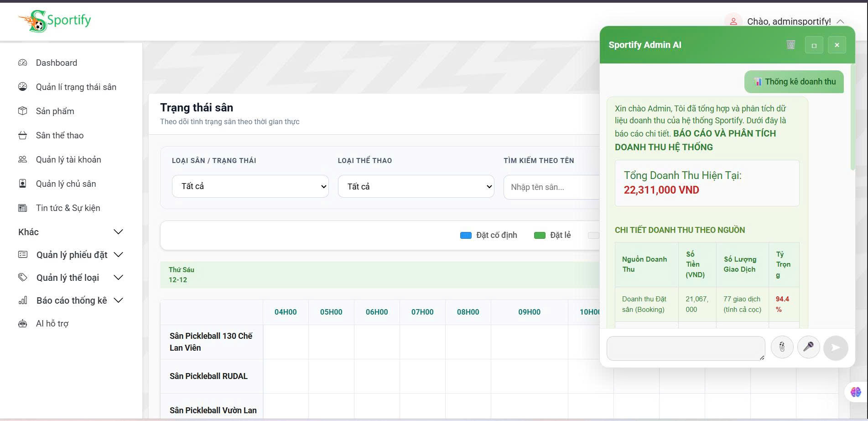Click the Sân thể thao cart icon
The image size is (868, 421).
(x=22, y=135)
